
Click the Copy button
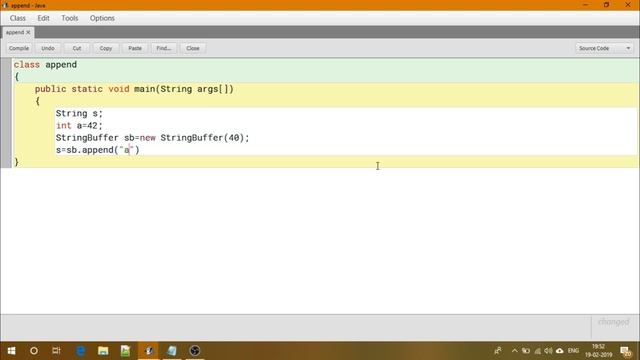[106, 48]
